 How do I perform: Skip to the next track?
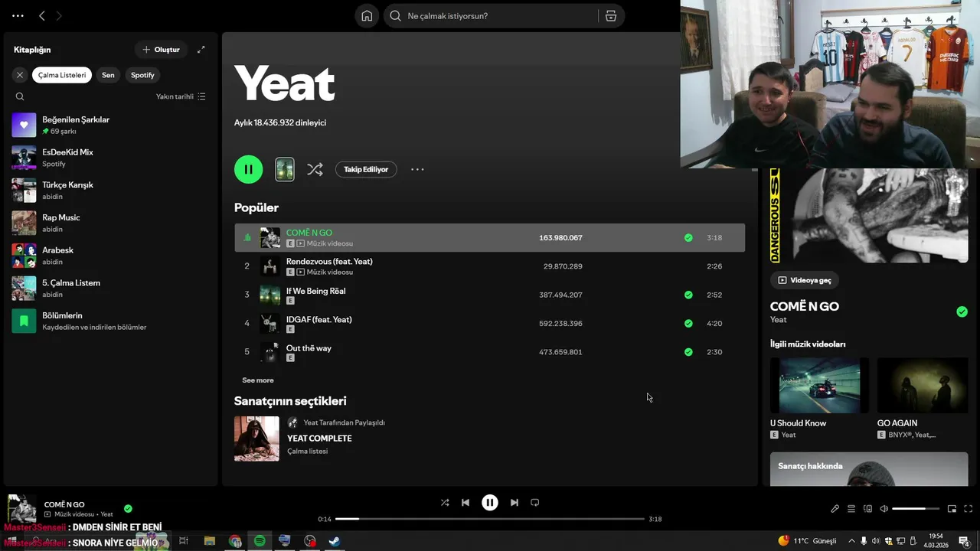pos(514,503)
